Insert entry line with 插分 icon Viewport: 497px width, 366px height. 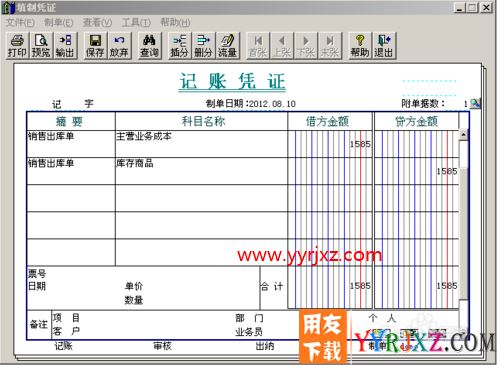(x=179, y=46)
